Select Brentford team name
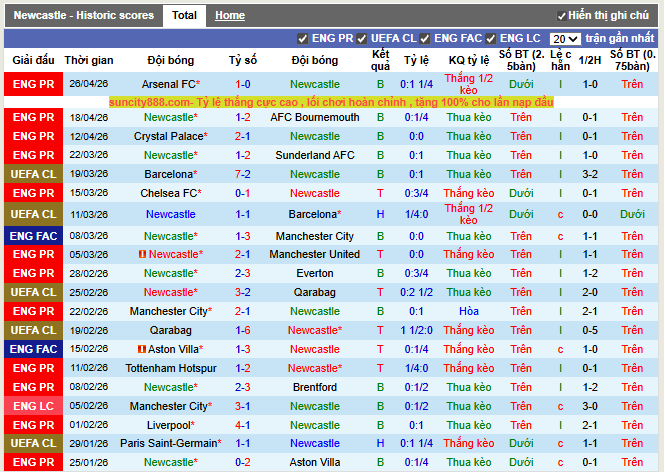Image resolution: width=665 pixels, height=472 pixels. pyautogui.click(x=315, y=388)
